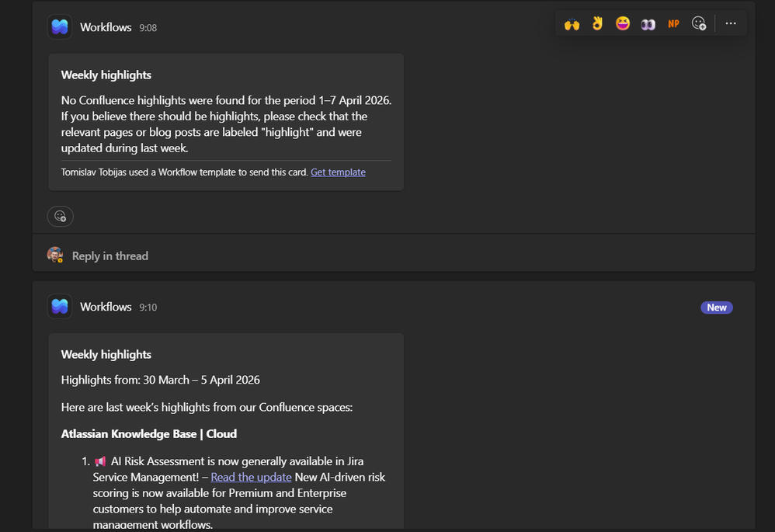This screenshot has height=532, width=775.
Task: Click the 9:10 timestamp
Action: pos(148,308)
